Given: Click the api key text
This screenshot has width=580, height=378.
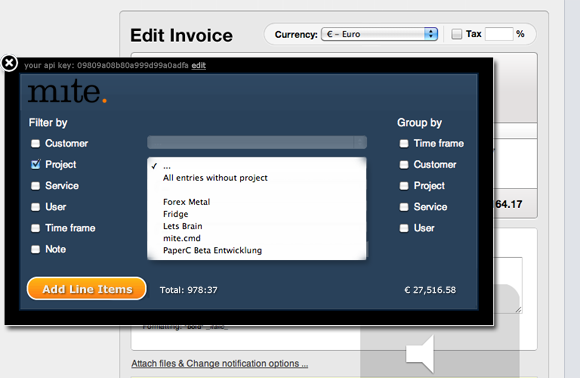Looking at the screenshot, I should [x=106, y=65].
